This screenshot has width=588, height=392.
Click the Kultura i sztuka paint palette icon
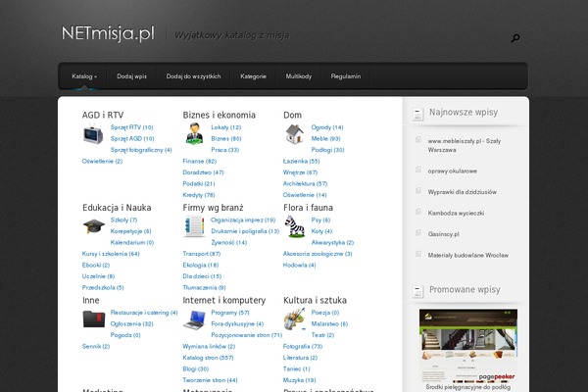pyautogui.click(x=294, y=318)
